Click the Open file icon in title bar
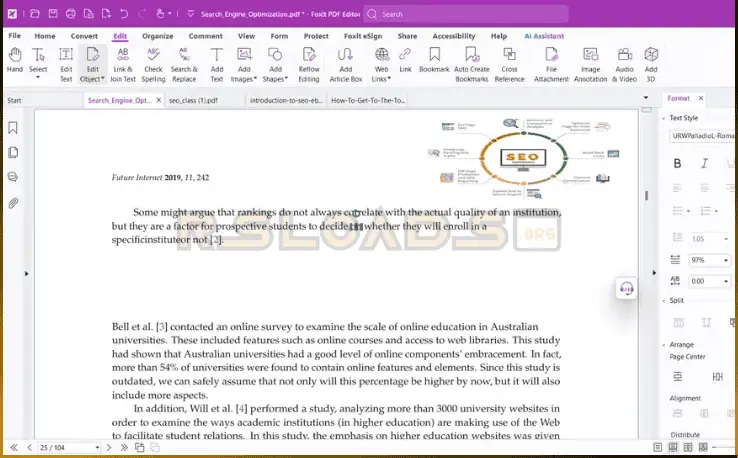This screenshot has width=738, height=458. click(35, 14)
